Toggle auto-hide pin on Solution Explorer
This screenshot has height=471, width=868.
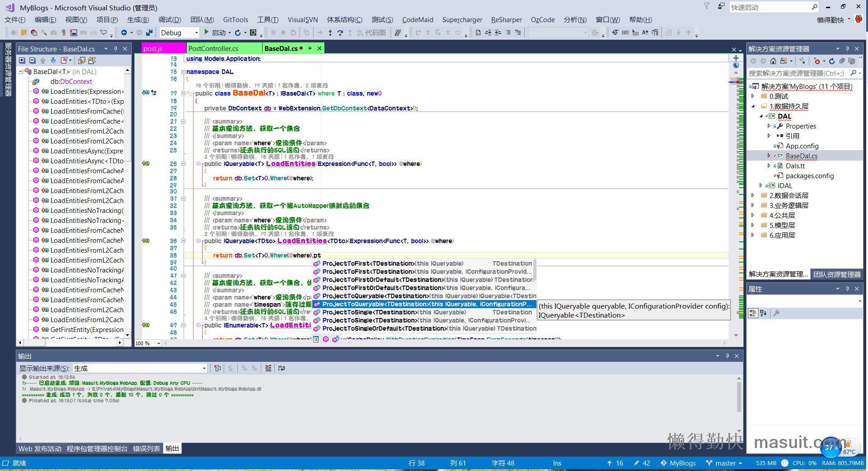coord(848,49)
